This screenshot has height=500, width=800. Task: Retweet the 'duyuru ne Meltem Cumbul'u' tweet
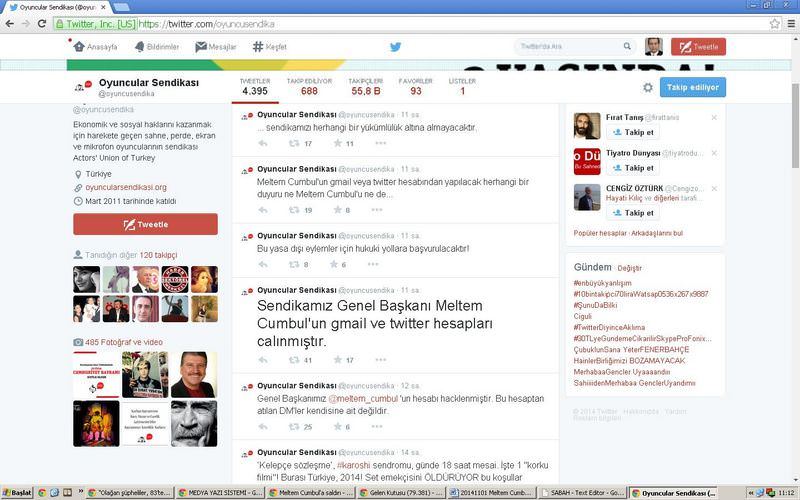294,210
